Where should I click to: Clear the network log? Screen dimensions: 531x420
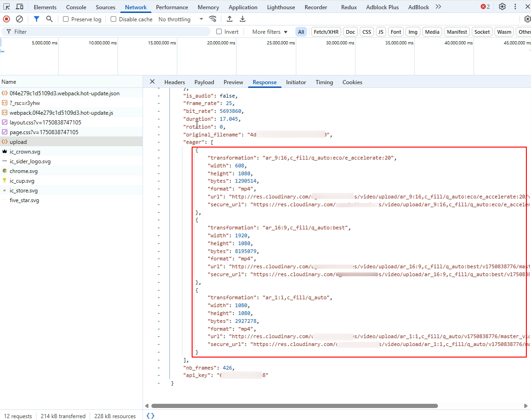19,19
